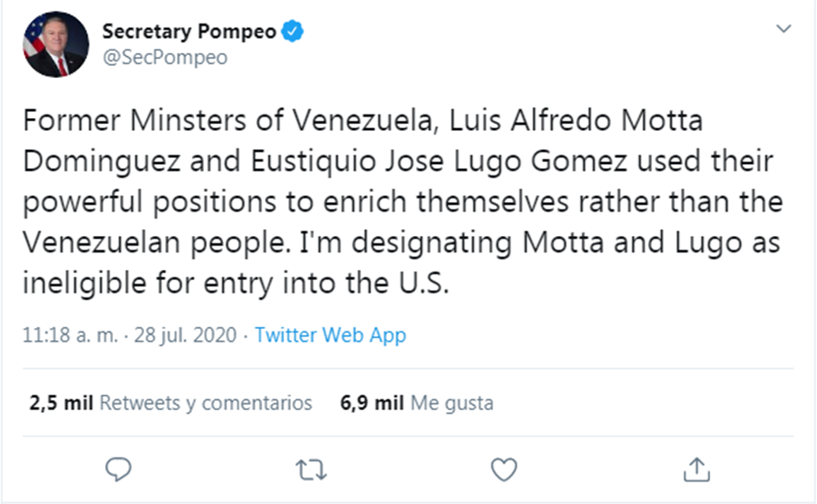Click the 2,5 mil retweet count
This screenshot has height=504, width=817.
point(61,403)
